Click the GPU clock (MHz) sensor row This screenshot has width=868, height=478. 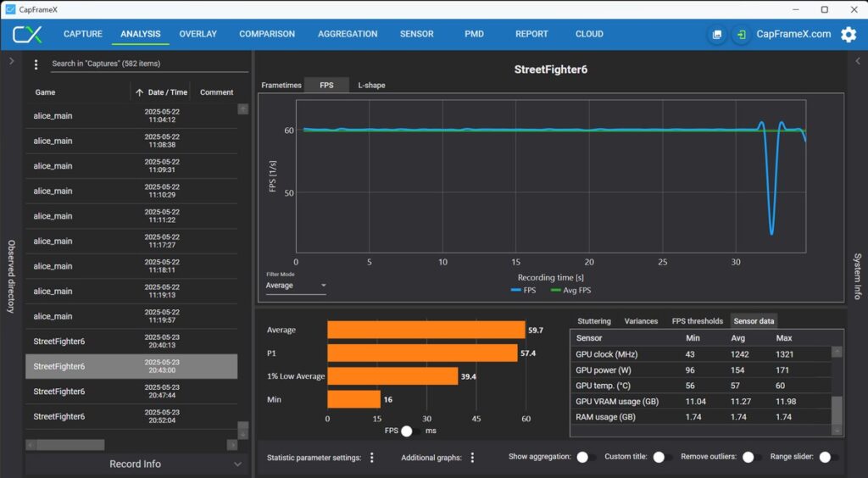(x=701, y=354)
